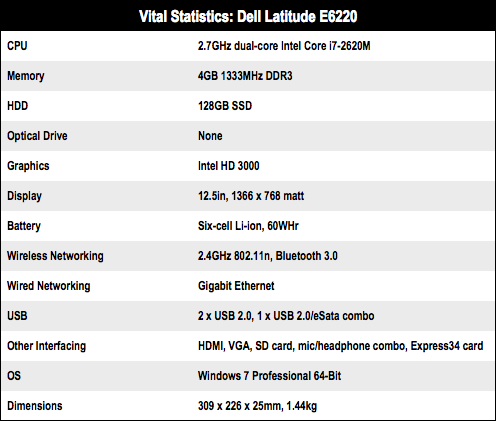496x421 pixels.
Task: Click the HDMI, VGA, SD card interfacing value
Action: click(x=340, y=346)
